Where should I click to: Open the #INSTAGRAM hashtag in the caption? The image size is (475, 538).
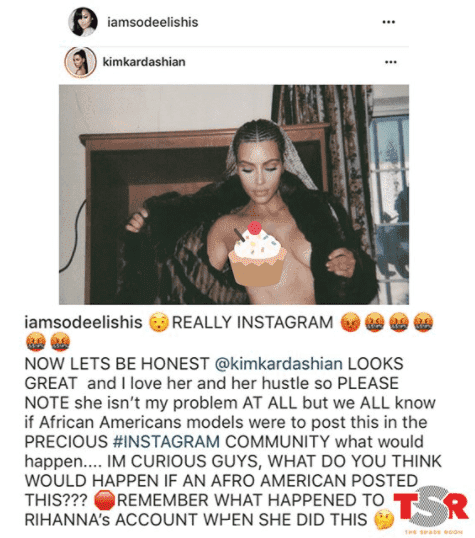[166, 441]
